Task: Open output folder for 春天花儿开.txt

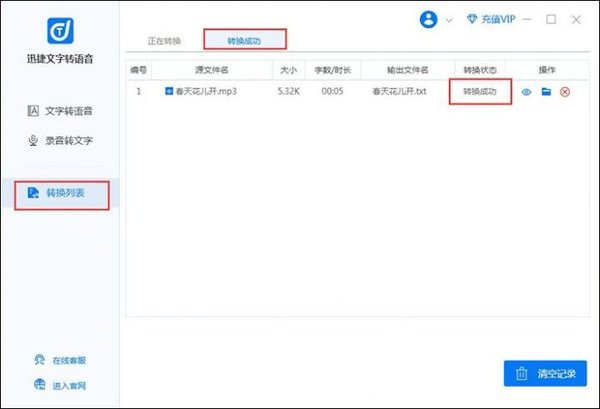Action: point(546,91)
